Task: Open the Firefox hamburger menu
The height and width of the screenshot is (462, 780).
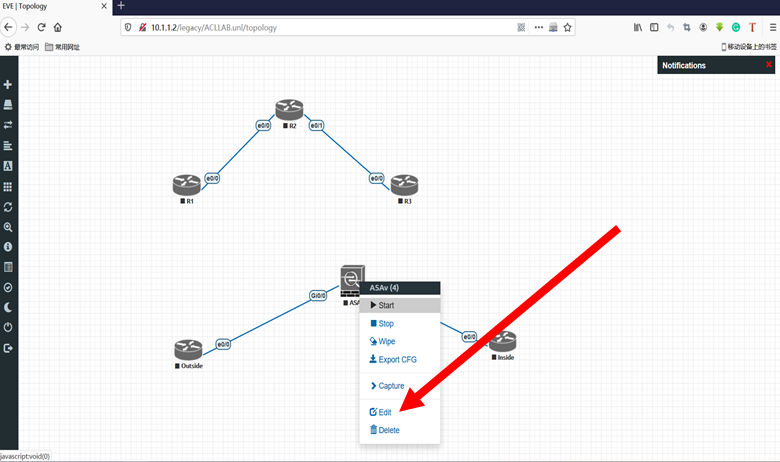Action: pos(771,27)
